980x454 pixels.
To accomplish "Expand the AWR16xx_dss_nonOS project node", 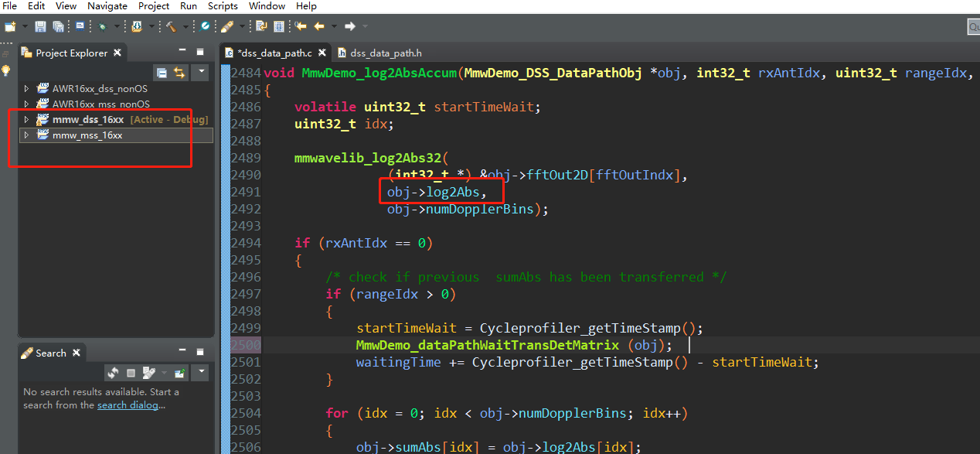I will (x=27, y=88).
